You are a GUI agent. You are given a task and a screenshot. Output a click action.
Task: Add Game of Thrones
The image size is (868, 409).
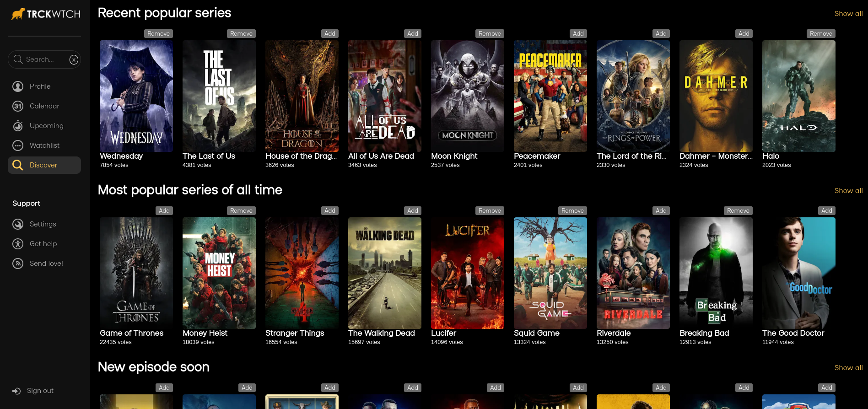click(164, 211)
